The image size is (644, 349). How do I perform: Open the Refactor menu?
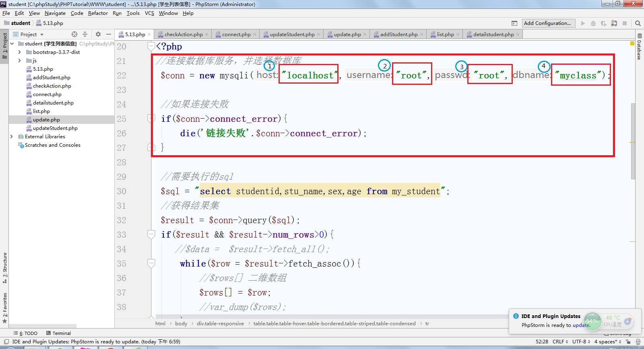pos(98,13)
